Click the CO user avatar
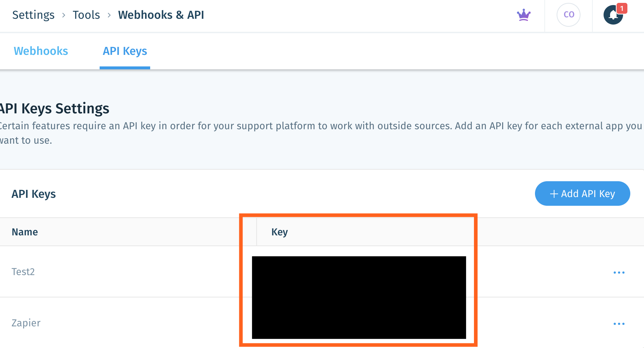 pyautogui.click(x=569, y=15)
